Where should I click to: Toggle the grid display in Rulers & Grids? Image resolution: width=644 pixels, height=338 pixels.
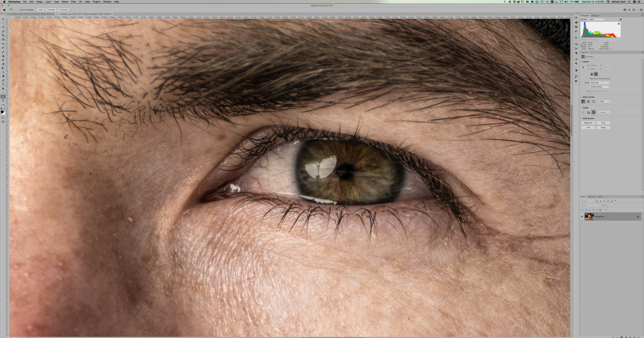click(588, 101)
